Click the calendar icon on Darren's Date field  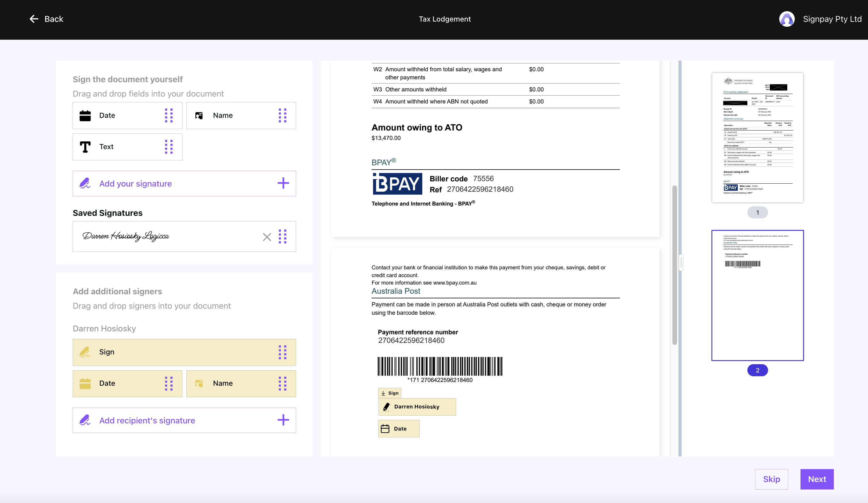pyautogui.click(x=85, y=383)
